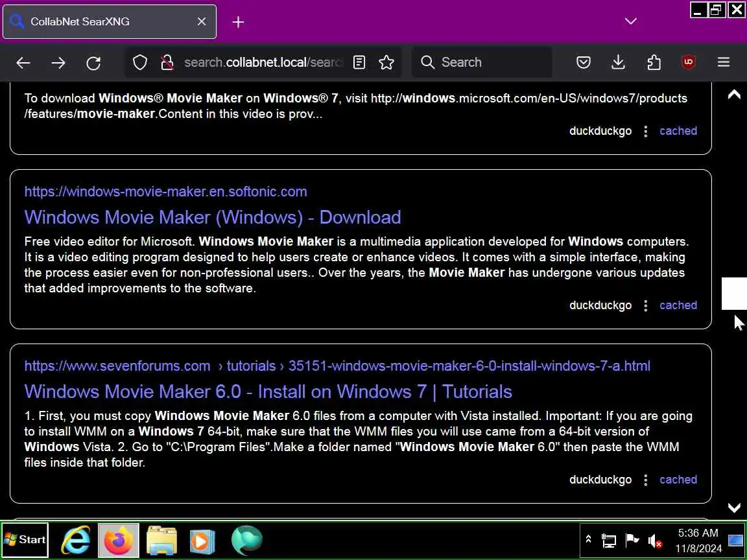The height and width of the screenshot is (560, 747).
Task: Open the Firefox Downloads panel
Action: coord(619,62)
